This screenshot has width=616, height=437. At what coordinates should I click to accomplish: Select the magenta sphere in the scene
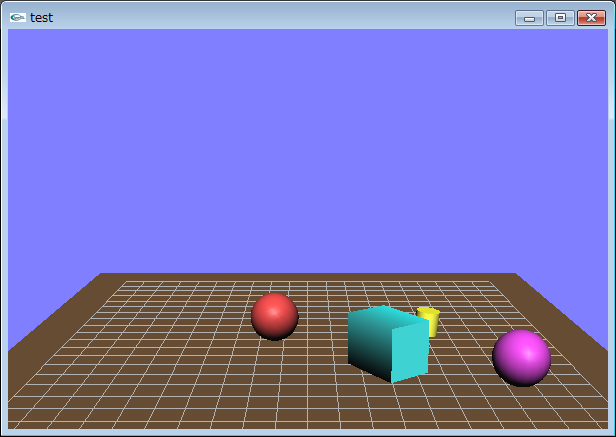(x=522, y=358)
